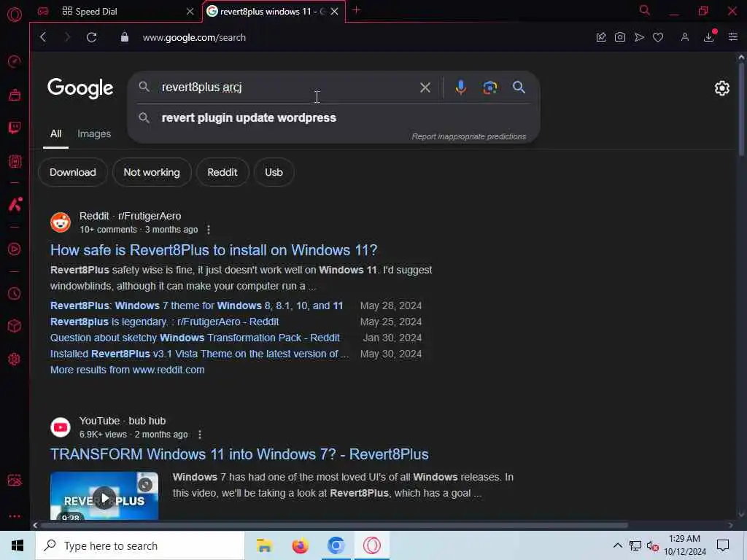This screenshot has width=747, height=560.
Task: Take a snapshot with camera icon
Action: 620,37
